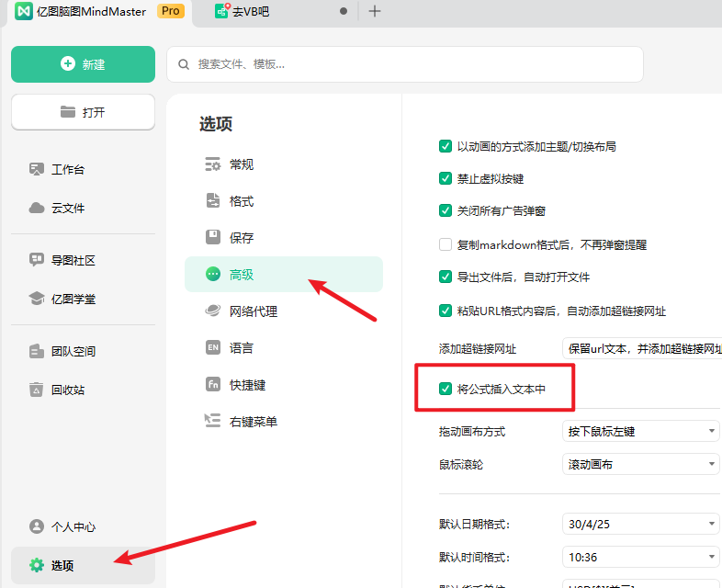Click the 导图社区 community icon
Image resolution: width=722 pixels, height=588 pixels.
pos(37,260)
